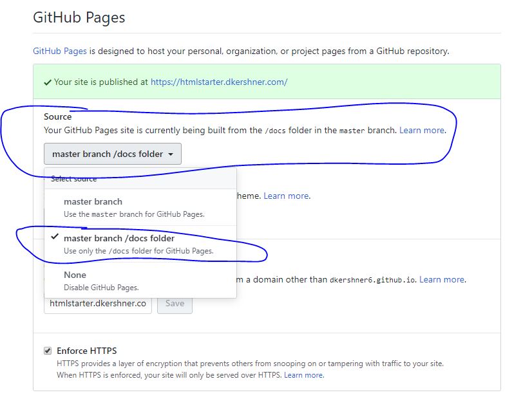Image resolution: width=532 pixels, height=406 pixels.
Task: Open 'Learn more' link in the Source section
Action: point(422,130)
